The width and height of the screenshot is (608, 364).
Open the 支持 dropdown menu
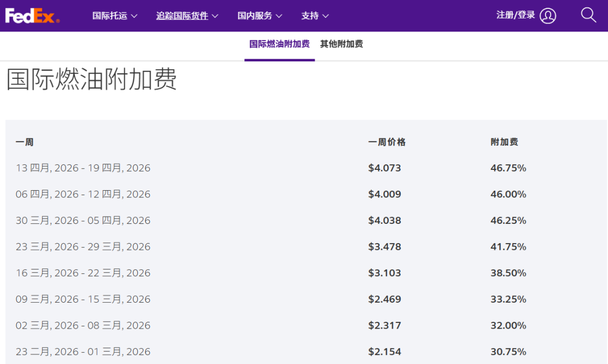coord(315,16)
